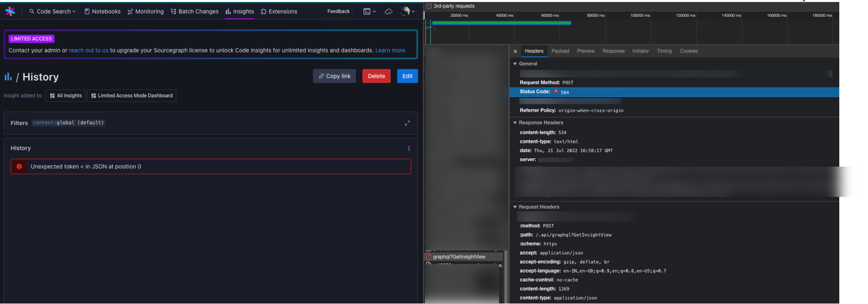
Task: Switch to the Timing tab
Action: click(x=664, y=51)
